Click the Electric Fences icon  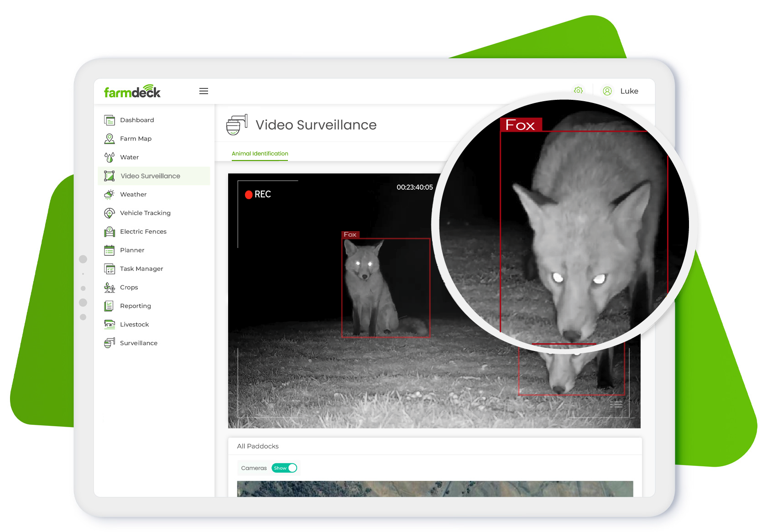[110, 231]
